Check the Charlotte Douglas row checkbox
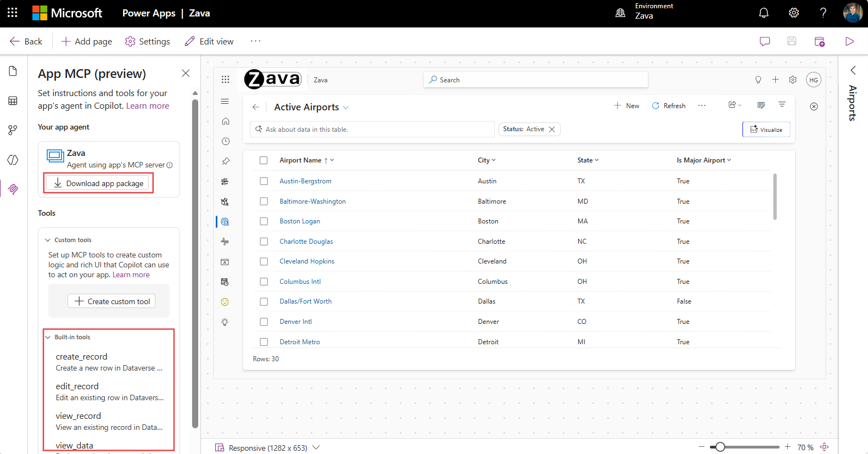 (264, 242)
